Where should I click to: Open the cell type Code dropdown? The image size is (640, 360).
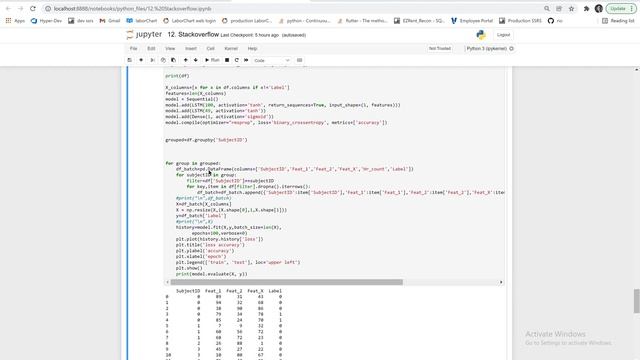(271, 60)
